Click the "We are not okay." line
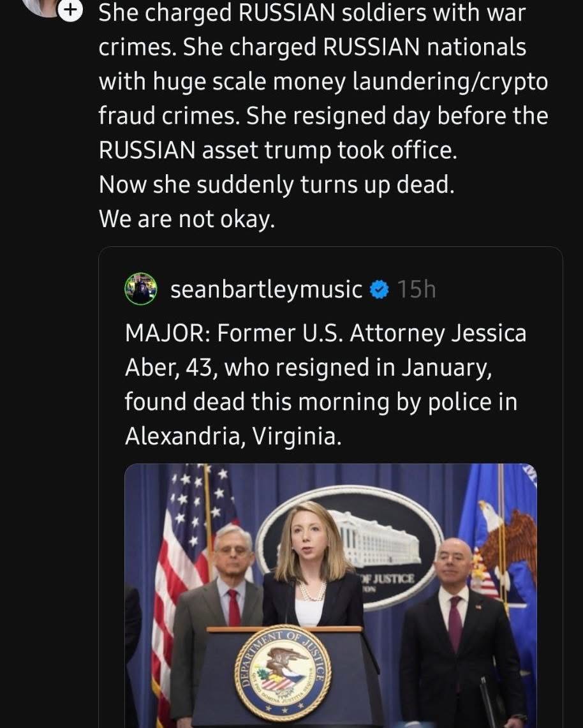Screen dimensions: 583x728 click(187, 219)
